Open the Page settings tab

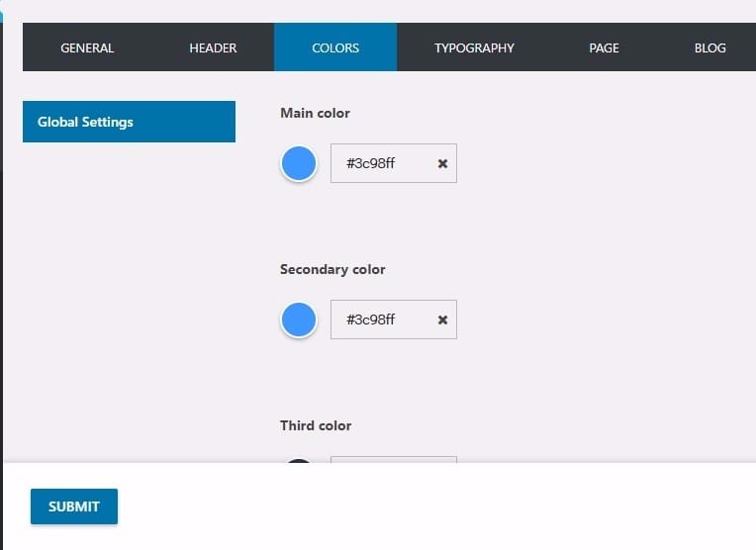click(604, 47)
